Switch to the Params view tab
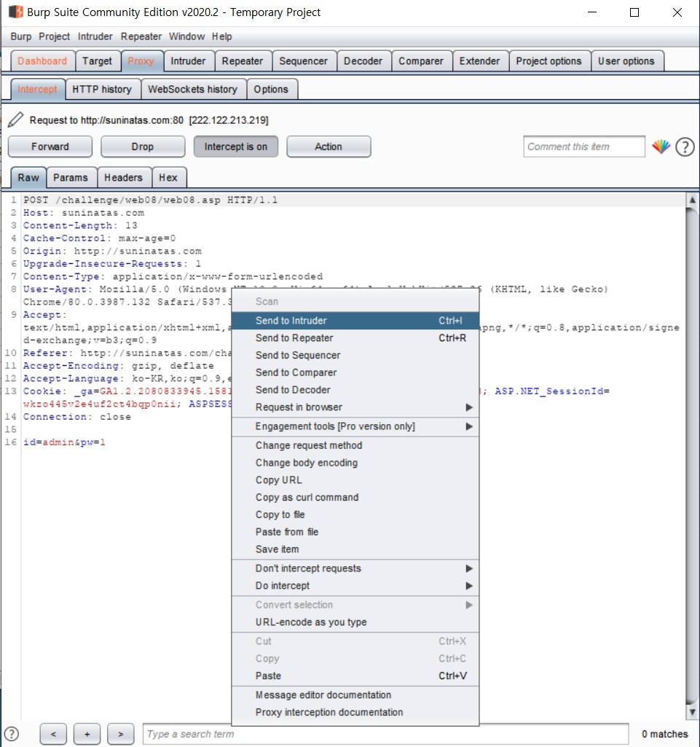 point(71,177)
